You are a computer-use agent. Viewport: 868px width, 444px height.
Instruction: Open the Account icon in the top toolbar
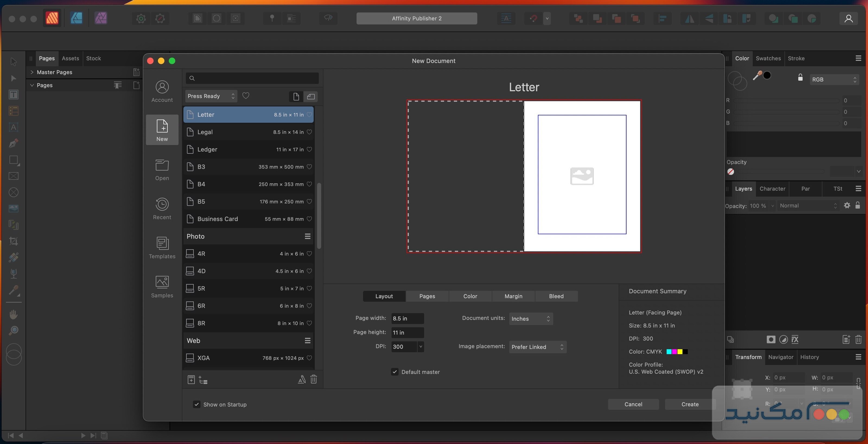point(849,18)
